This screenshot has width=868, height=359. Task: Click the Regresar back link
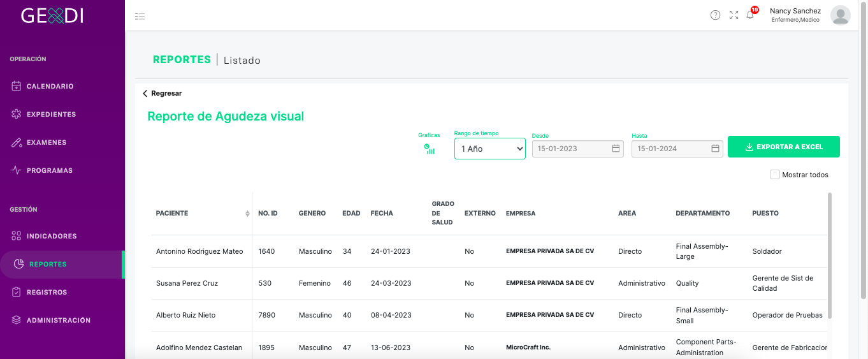(x=162, y=93)
